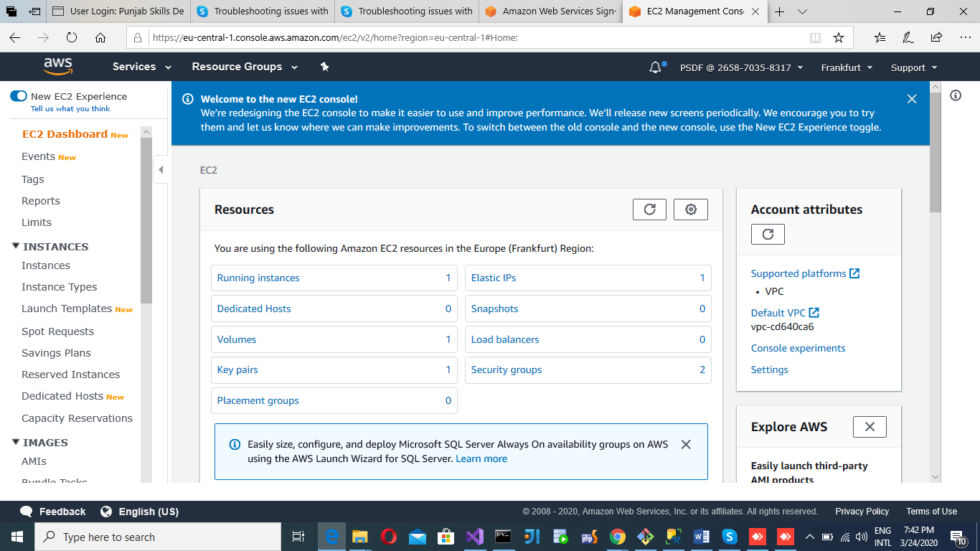Screen dimensions: 980x551
Task: Open the reading view icon in address bar
Action: pyautogui.click(x=815, y=37)
